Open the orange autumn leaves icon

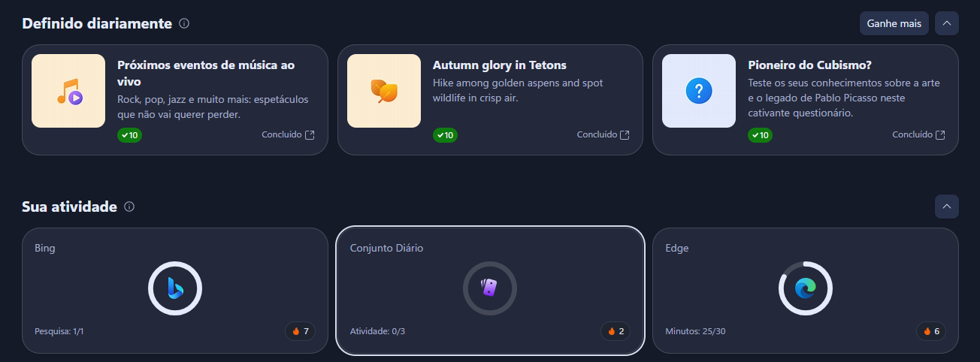tap(384, 91)
